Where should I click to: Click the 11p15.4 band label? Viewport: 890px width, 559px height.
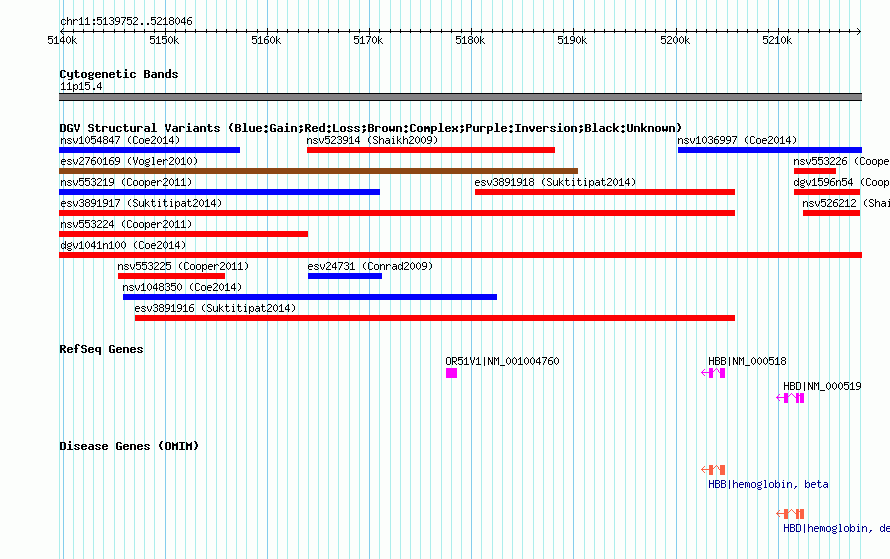click(x=81, y=86)
